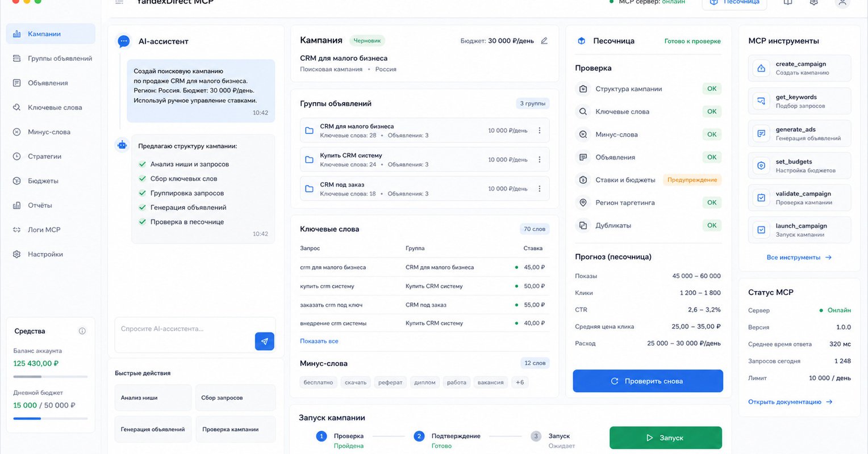Click the Бюджеты sidebar icon
The width and height of the screenshot is (868, 454).
pyautogui.click(x=16, y=181)
